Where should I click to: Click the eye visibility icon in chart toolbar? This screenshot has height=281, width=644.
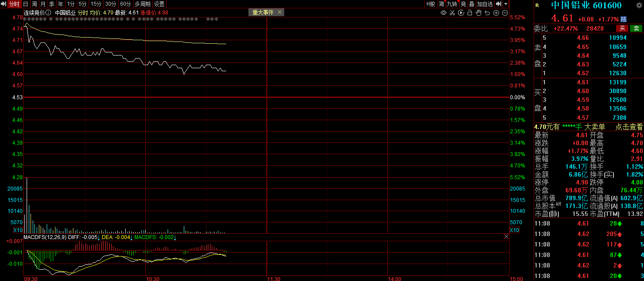click(444, 13)
